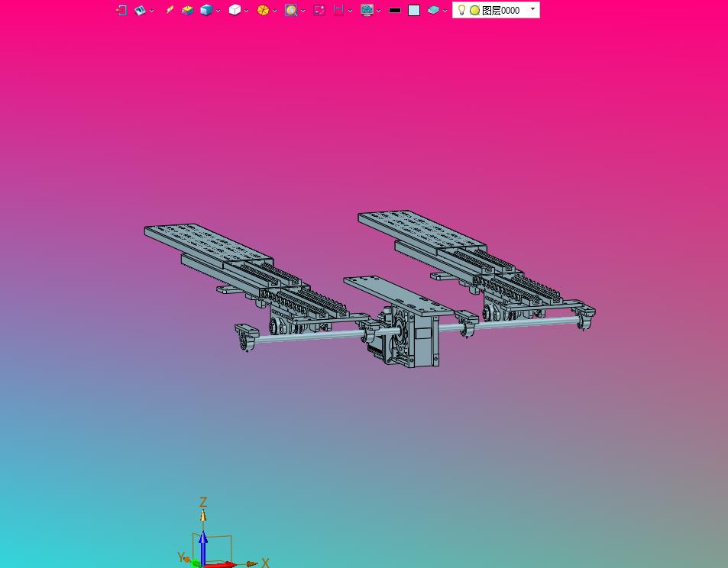Click the yellow circle layer status icon
This screenshot has height=568, width=728.
[474, 10]
